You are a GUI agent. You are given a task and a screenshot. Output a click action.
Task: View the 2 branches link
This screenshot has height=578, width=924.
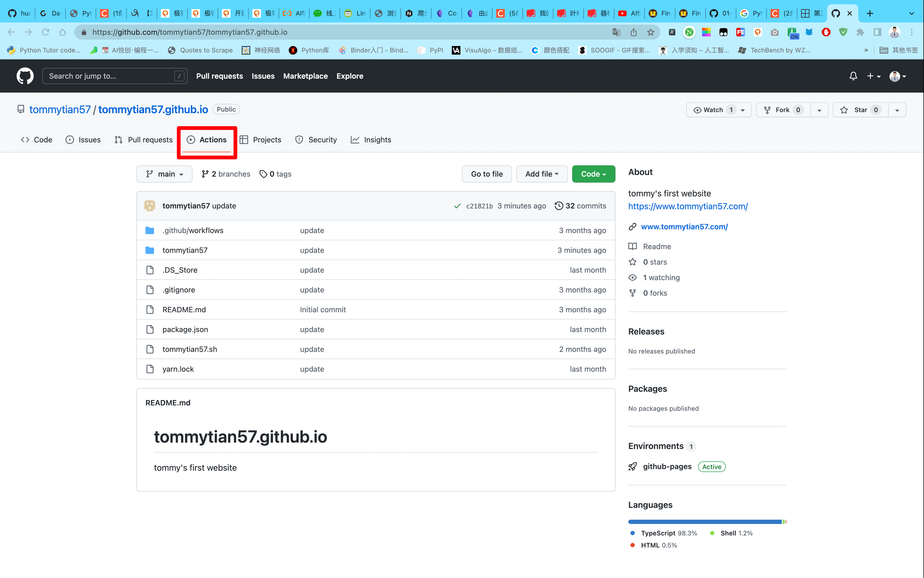click(x=226, y=174)
